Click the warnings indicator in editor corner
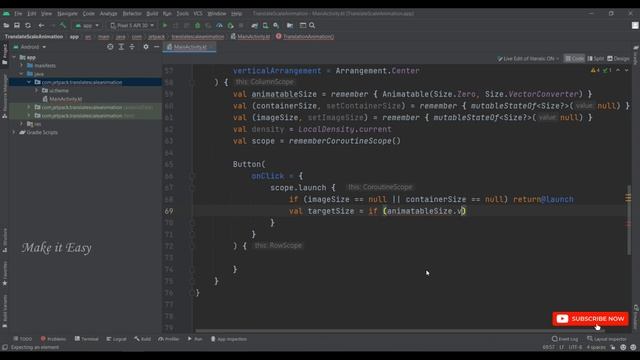The height and width of the screenshot is (360, 640). (x=595, y=70)
